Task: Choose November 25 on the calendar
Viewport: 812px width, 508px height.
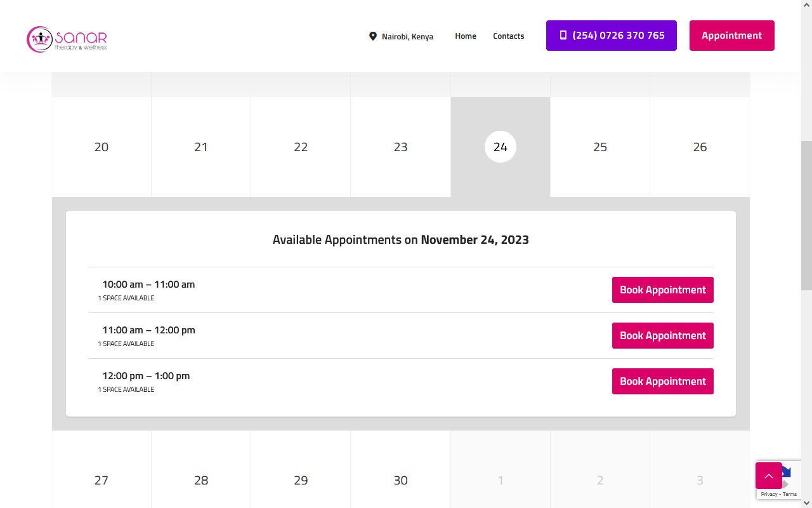Action: pos(600,147)
